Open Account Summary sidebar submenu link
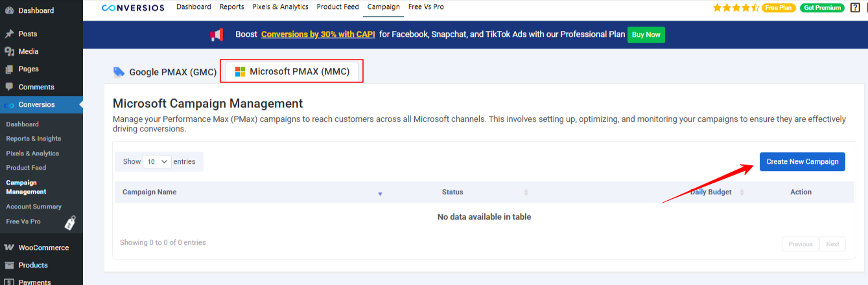 coord(34,207)
